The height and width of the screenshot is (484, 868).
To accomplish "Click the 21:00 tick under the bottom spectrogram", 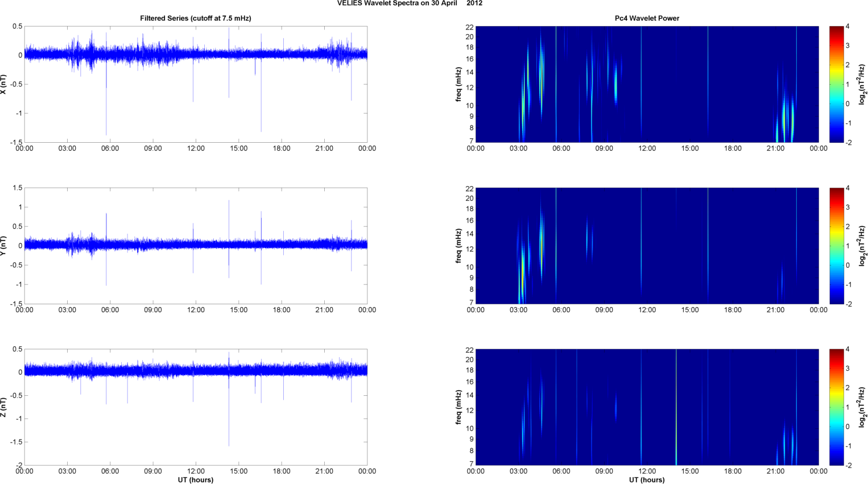I will tap(775, 471).
